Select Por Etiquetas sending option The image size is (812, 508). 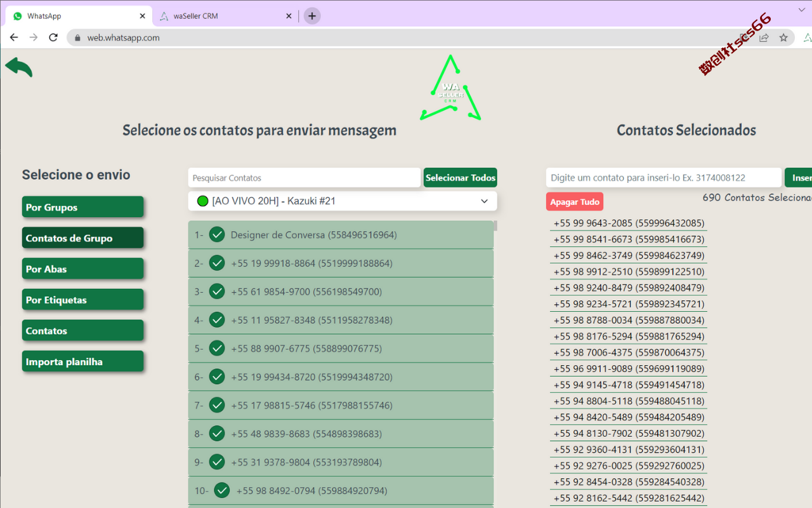coord(82,300)
